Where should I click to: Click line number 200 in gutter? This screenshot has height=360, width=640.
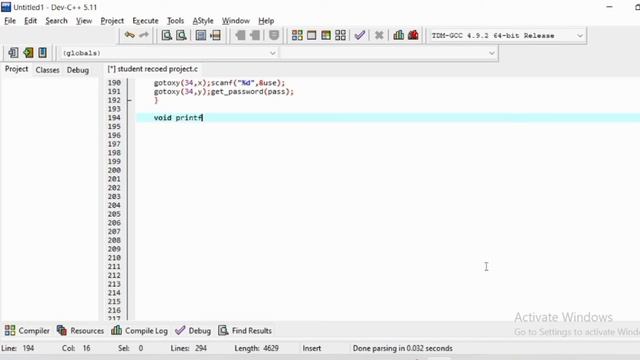[x=114, y=170]
